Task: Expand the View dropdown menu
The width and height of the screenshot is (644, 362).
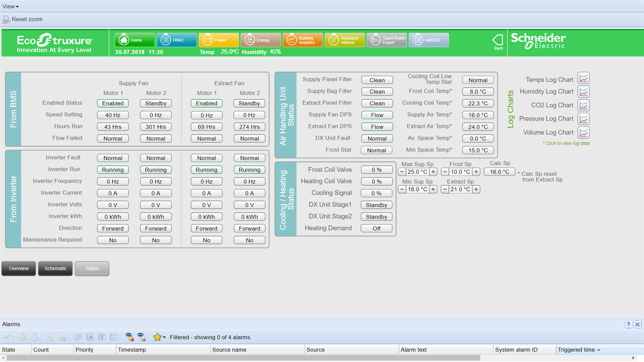Action: click(10, 6)
